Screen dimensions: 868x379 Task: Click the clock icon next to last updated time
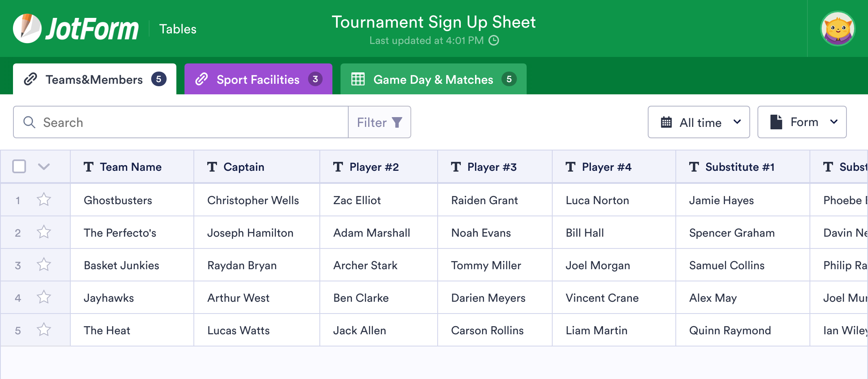pyautogui.click(x=494, y=41)
